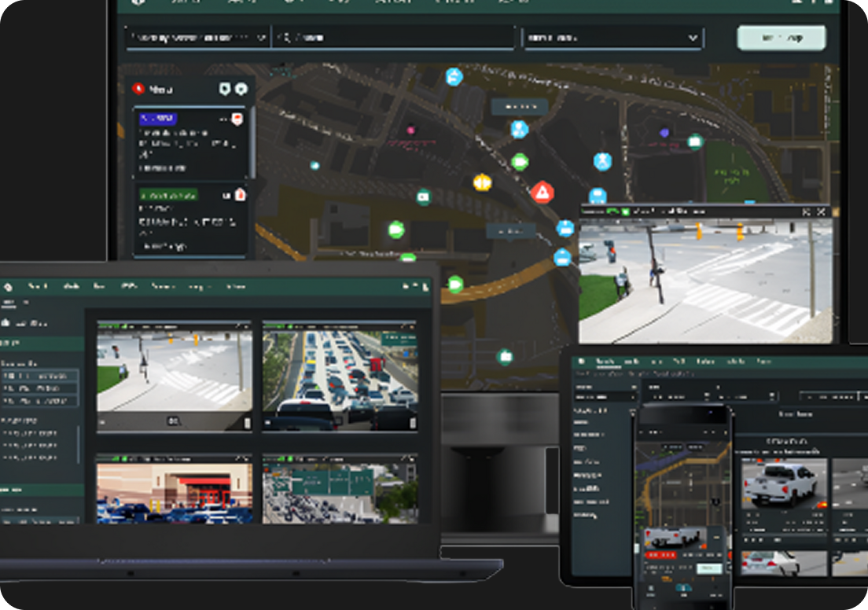The width and height of the screenshot is (868, 610).
Task: Click the topmost blue marker on the map
Action: 454,76
